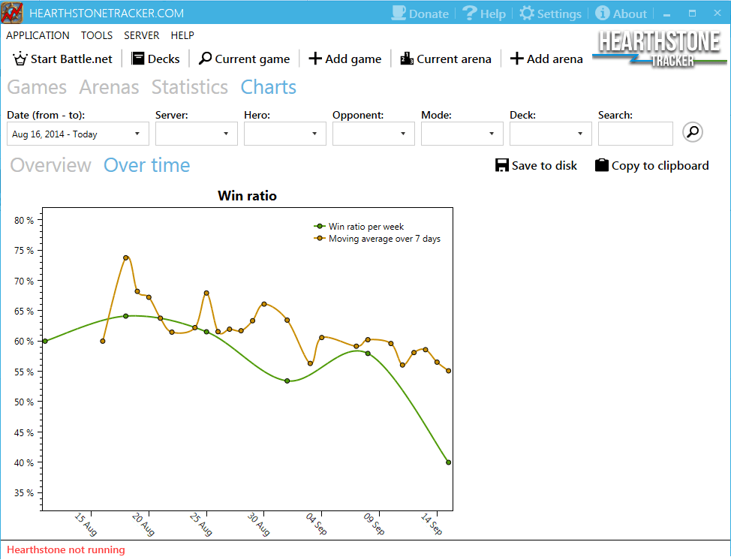Click the Add game plus icon
731x560 pixels.
(314, 59)
